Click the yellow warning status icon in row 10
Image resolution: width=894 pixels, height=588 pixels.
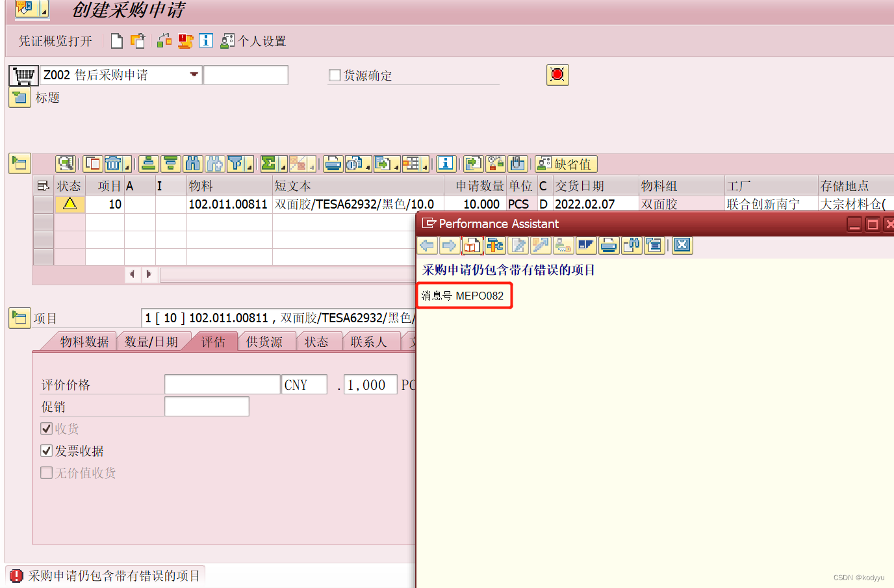pos(70,204)
